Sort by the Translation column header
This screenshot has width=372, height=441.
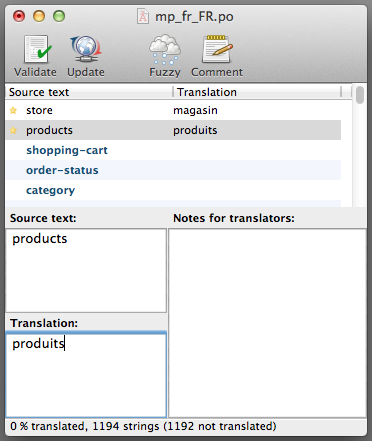[x=257, y=92]
